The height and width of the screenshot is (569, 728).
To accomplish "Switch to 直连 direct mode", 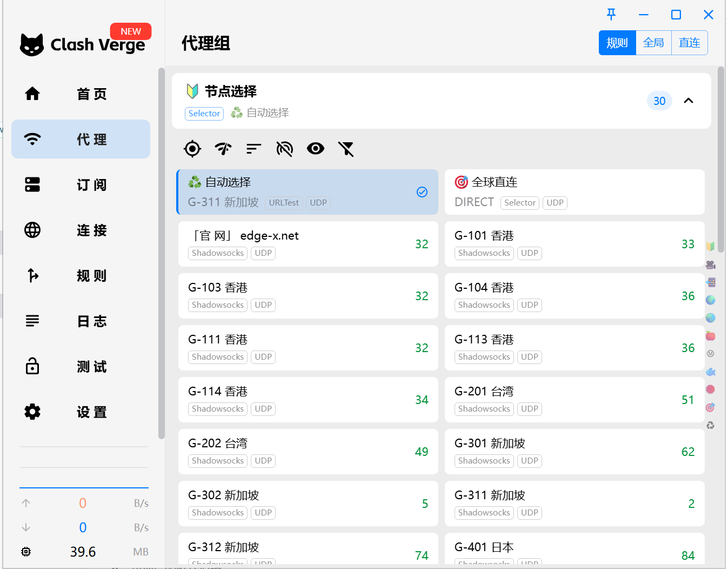I will (689, 43).
